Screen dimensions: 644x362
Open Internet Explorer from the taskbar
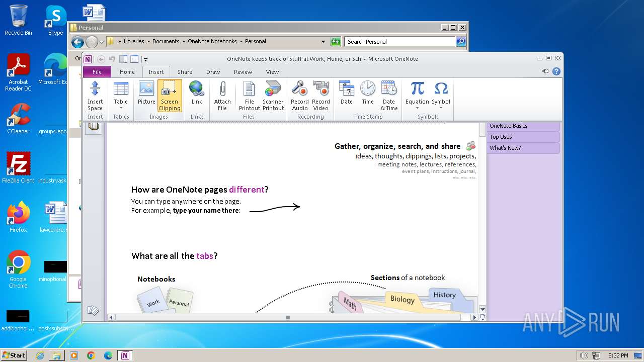pyautogui.click(x=40, y=355)
